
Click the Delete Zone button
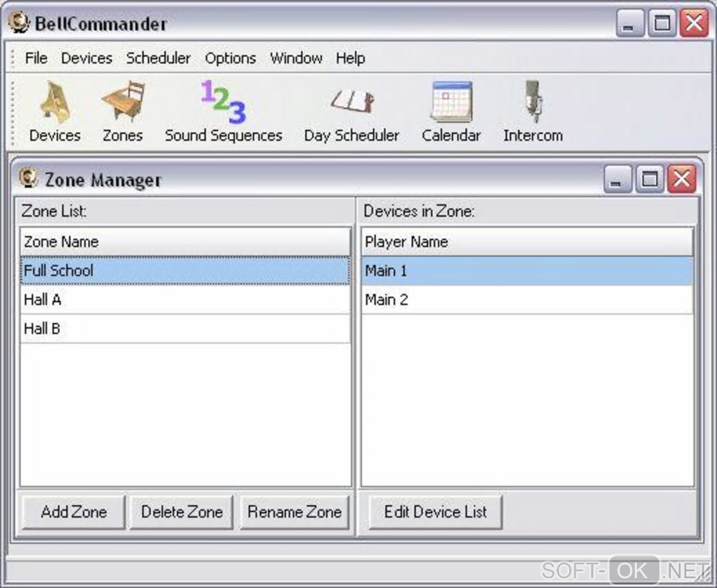point(181,511)
